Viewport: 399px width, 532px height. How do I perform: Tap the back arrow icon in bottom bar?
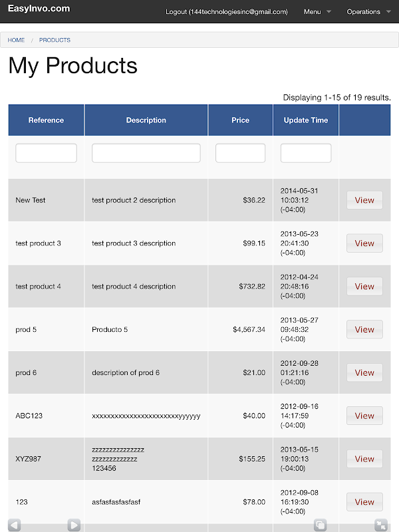(x=15, y=525)
